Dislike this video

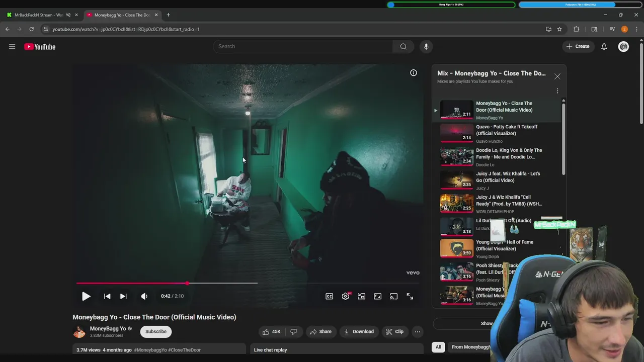coord(293,332)
